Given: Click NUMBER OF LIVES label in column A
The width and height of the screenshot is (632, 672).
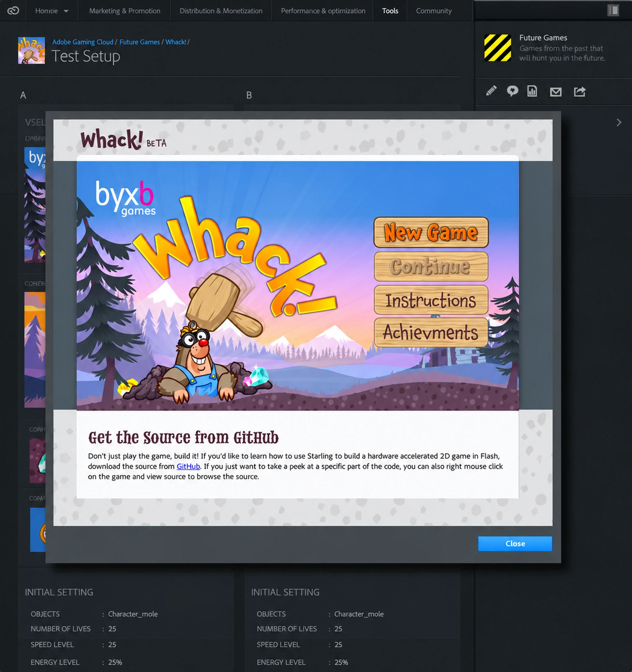Looking at the screenshot, I should tap(61, 629).
